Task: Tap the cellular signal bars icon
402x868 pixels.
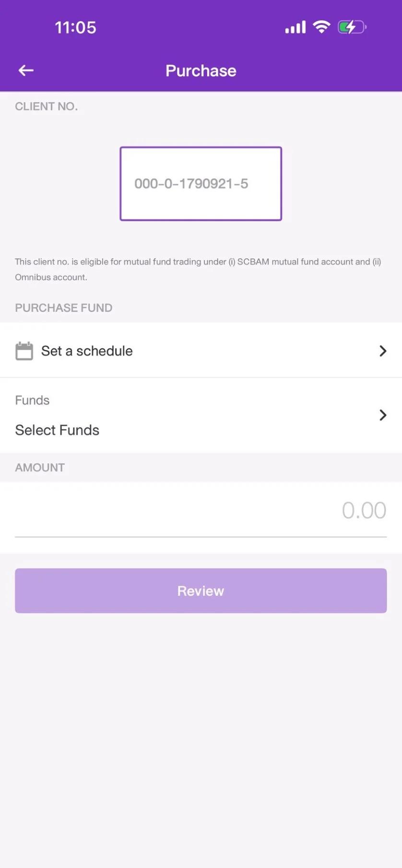Action: coord(296,27)
